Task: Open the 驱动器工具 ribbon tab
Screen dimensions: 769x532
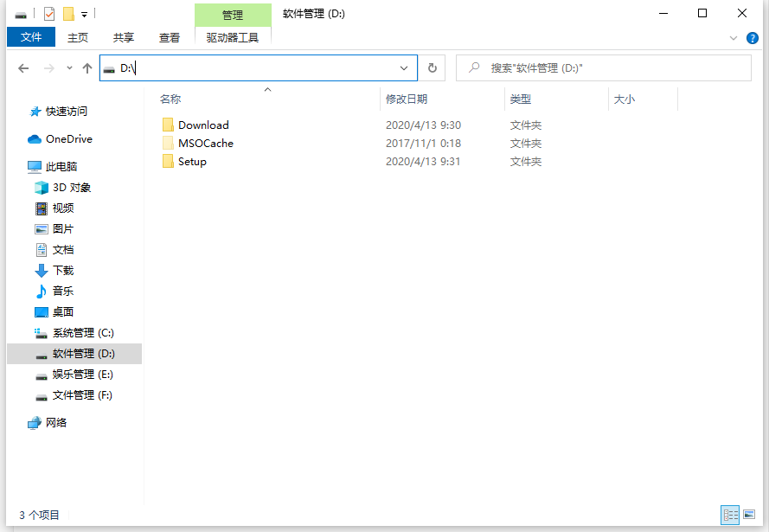Action: [x=233, y=38]
